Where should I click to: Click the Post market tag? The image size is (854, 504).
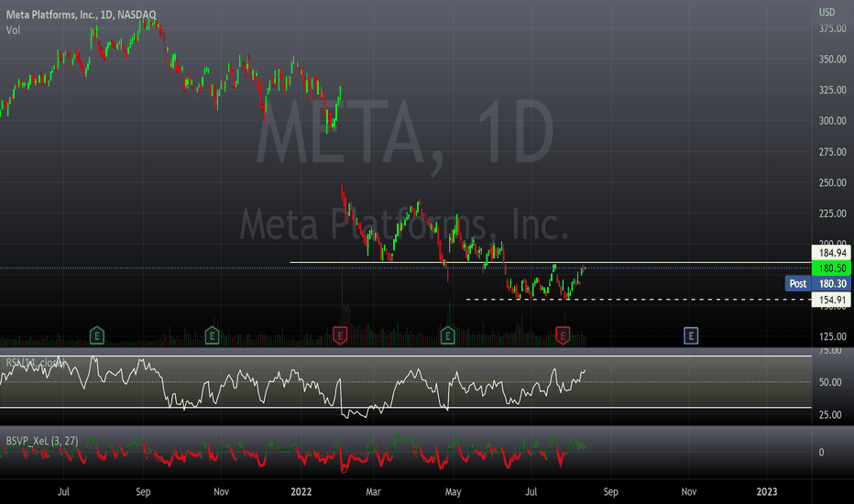798,283
